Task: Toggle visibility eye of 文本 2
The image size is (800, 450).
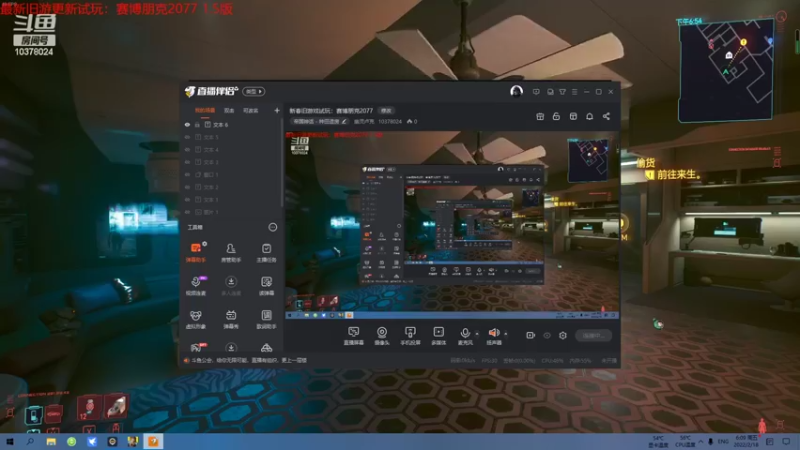Action: pos(187,187)
